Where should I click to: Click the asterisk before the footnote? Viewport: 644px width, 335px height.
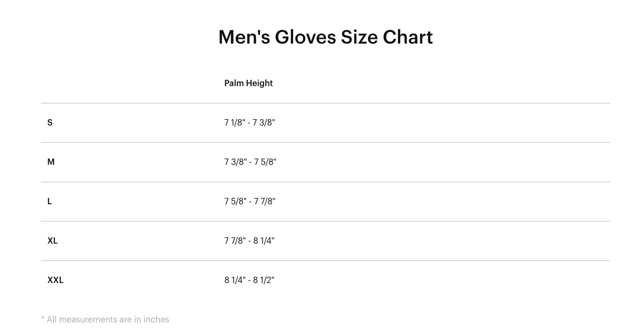point(43,318)
